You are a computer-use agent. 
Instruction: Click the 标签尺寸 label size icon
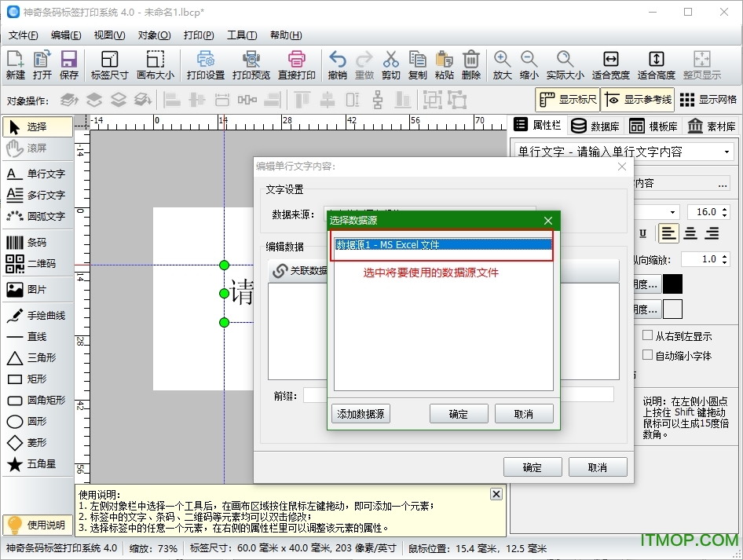tap(109, 64)
